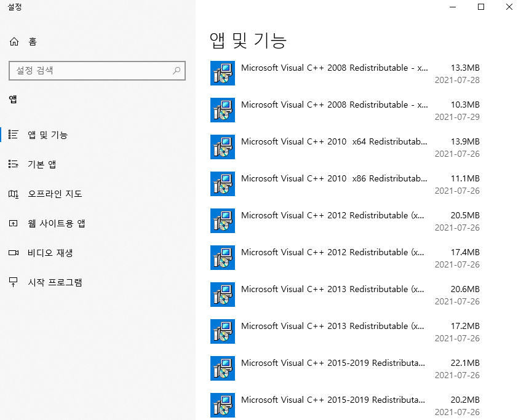Click the search magnifier icon

tap(177, 71)
